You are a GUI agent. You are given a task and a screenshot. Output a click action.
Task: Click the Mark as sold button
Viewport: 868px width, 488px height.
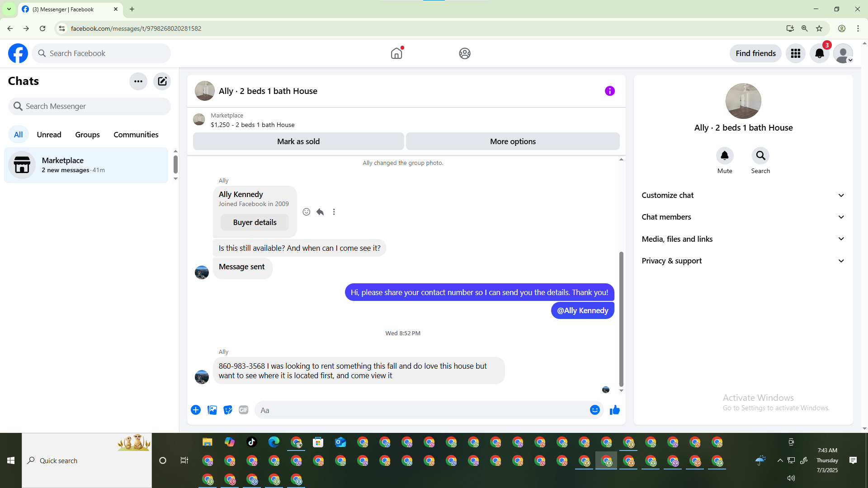(298, 141)
